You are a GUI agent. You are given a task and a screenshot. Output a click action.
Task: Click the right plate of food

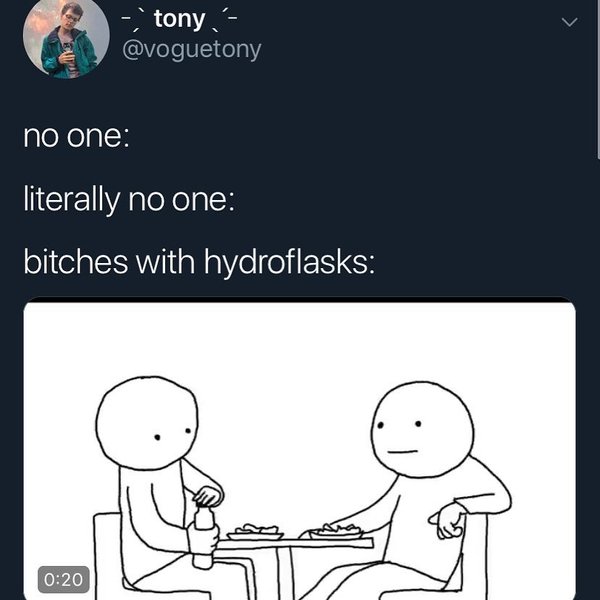[336, 530]
